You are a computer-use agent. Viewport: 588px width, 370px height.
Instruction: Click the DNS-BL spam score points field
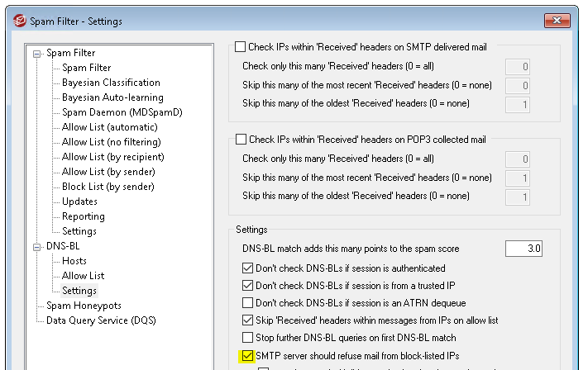click(523, 249)
